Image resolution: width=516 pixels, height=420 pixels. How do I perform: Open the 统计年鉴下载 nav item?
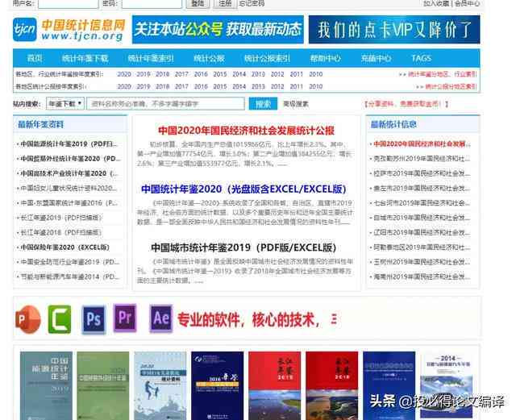click(85, 58)
